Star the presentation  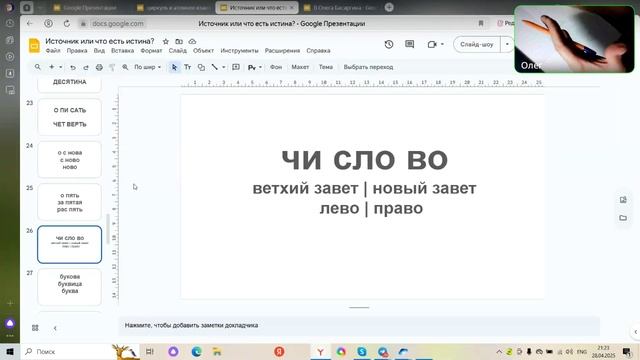pos(166,41)
